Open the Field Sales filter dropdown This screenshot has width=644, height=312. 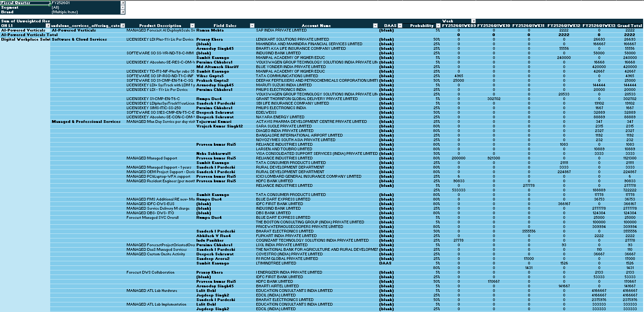click(253, 25)
